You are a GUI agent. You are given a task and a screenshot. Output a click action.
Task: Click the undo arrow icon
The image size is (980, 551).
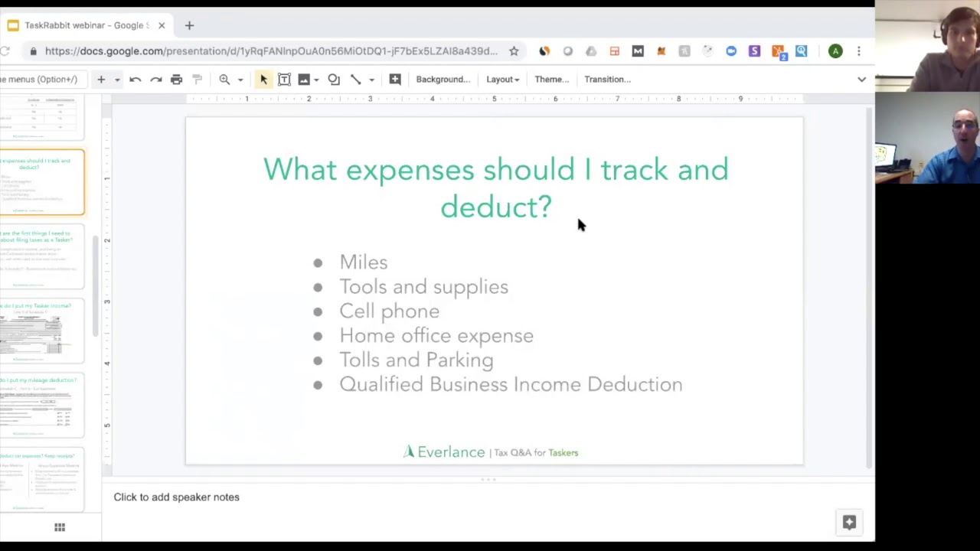click(135, 79)
